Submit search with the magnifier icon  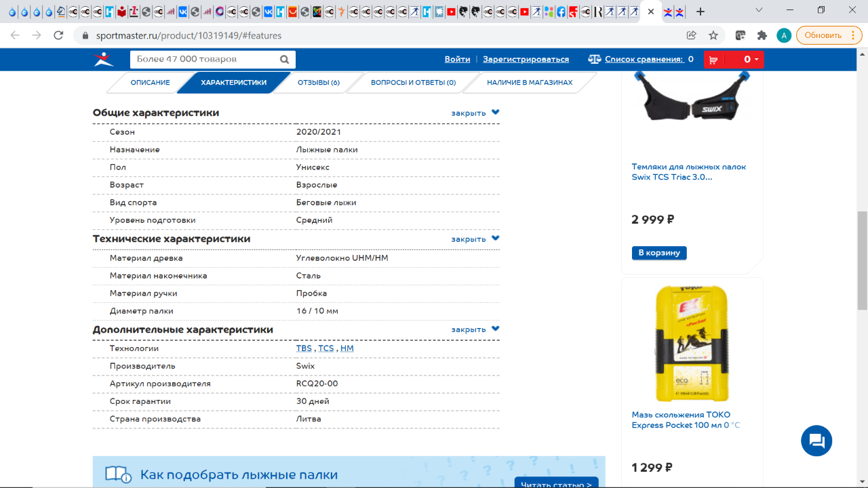(285, 60)
